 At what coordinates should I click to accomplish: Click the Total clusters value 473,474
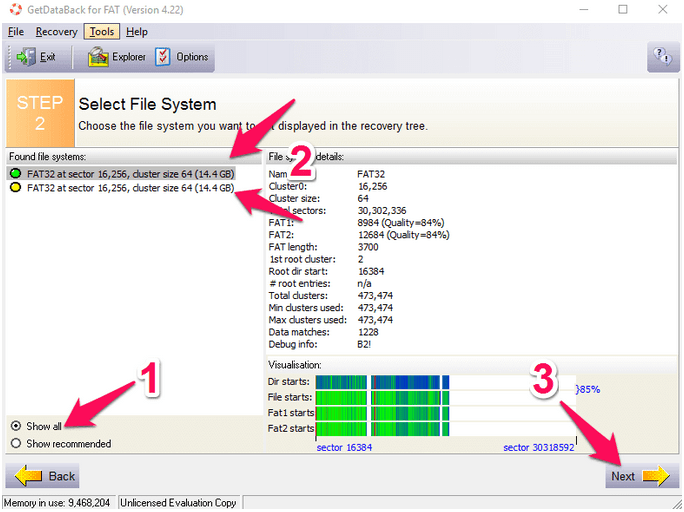(375, 296)
